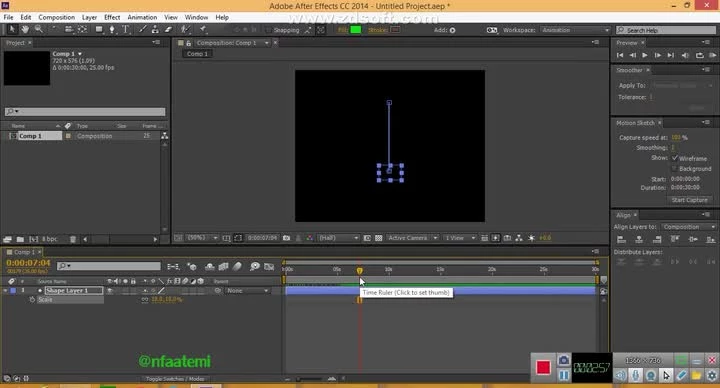Open the Workspace Animation dropdown

click(x=575, y=30)
